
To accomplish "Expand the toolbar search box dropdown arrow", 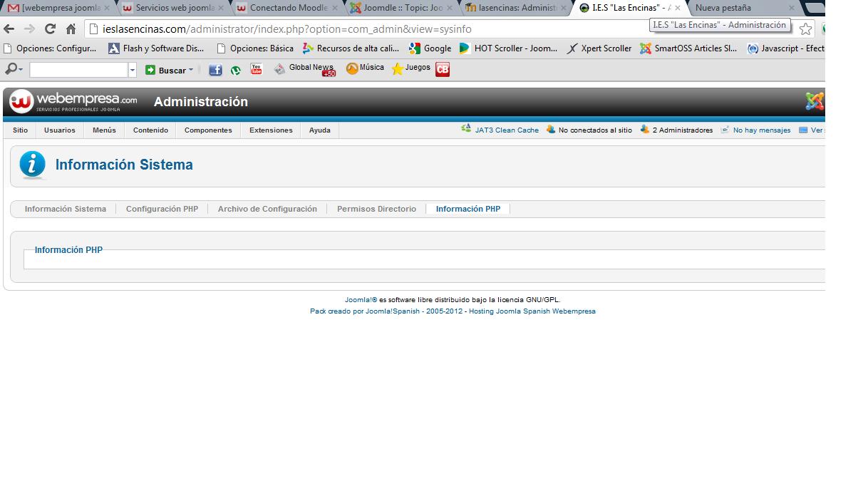I will (133, 70).
